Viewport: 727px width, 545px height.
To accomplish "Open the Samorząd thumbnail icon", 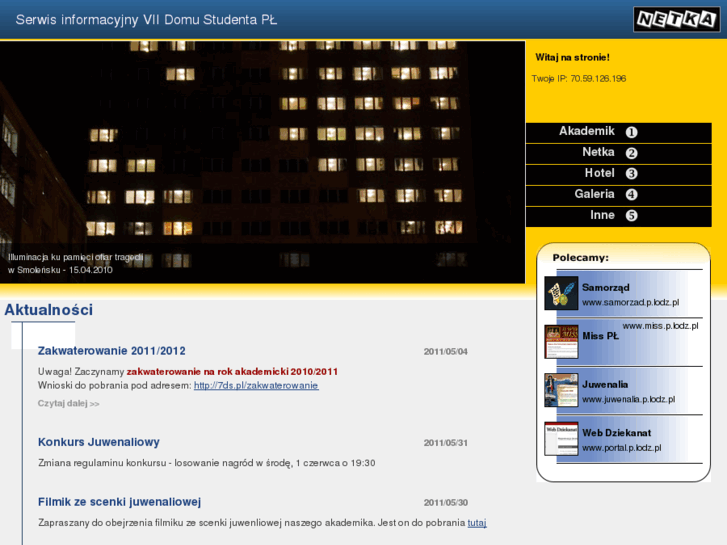I will (561, 293).
